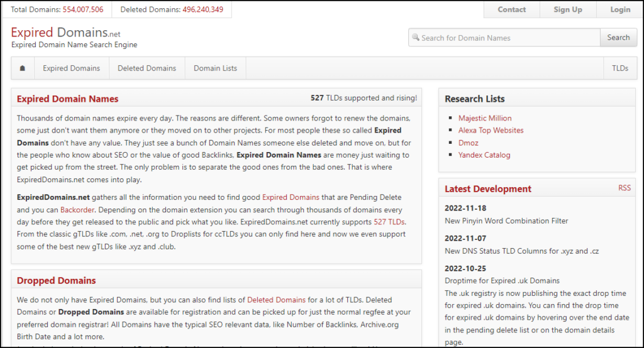This screenshot has height=348, width=644.
Task: Follow the Deleted Domains inline link
Action: [x=277, y=300]
